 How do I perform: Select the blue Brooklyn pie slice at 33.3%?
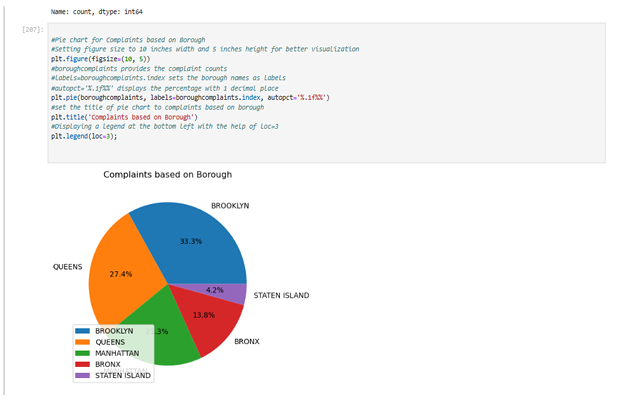(x=195, y=240)
